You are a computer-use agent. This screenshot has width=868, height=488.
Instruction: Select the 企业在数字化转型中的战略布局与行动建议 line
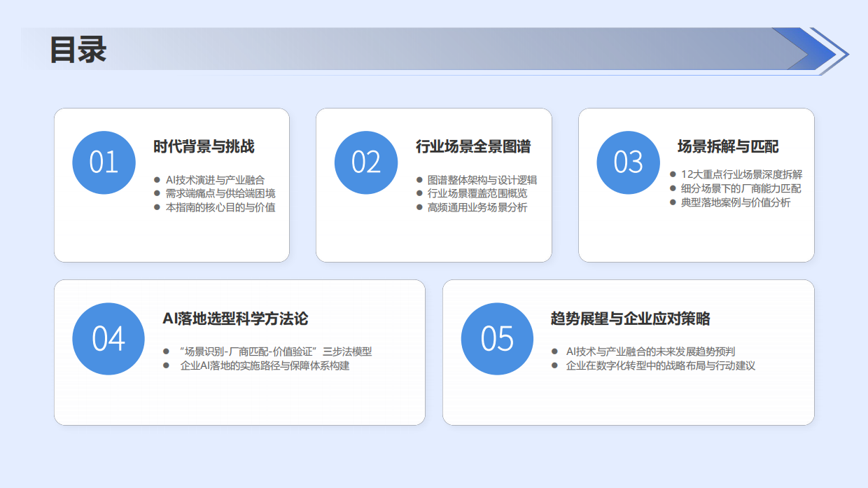pyautogui.click(x=660, y=365)
